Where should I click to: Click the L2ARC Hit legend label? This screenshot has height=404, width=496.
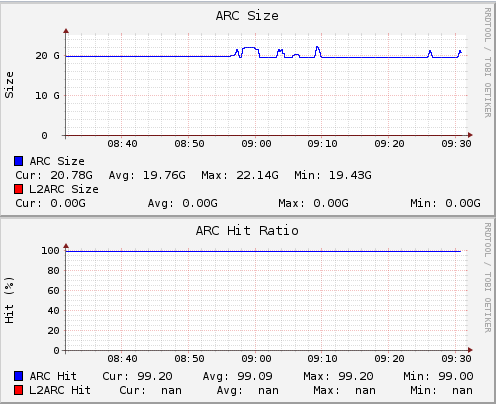click(x=60, y=390)
